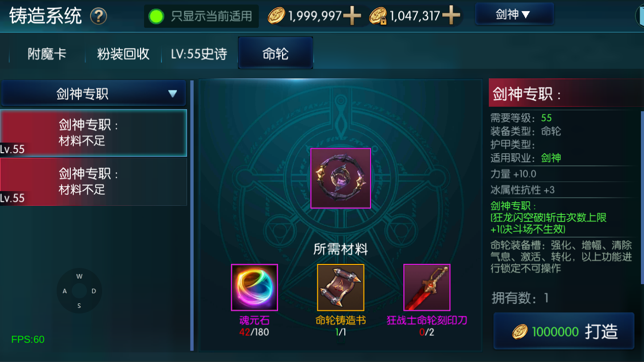Viewport: 644px width, 362px height.
Task: Open the forging system help question mark
Action: tap(99, 16)
